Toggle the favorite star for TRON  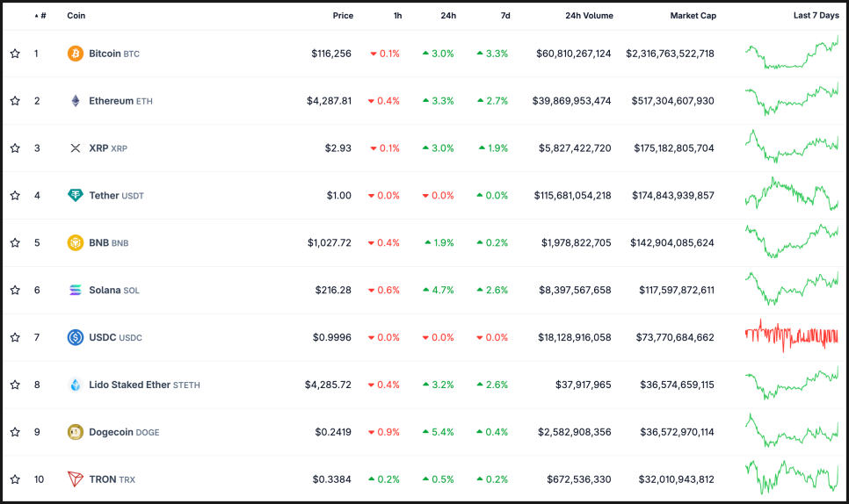click(x=15, y=479)
